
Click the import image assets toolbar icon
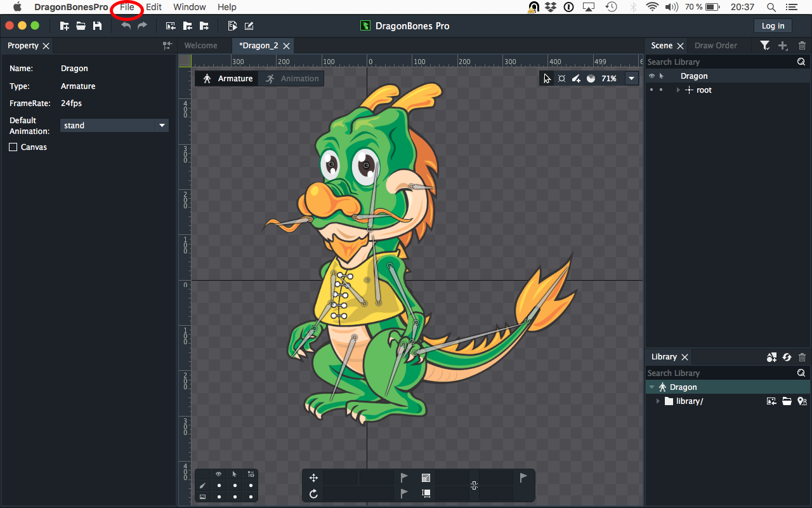click(x=171, y=26)
